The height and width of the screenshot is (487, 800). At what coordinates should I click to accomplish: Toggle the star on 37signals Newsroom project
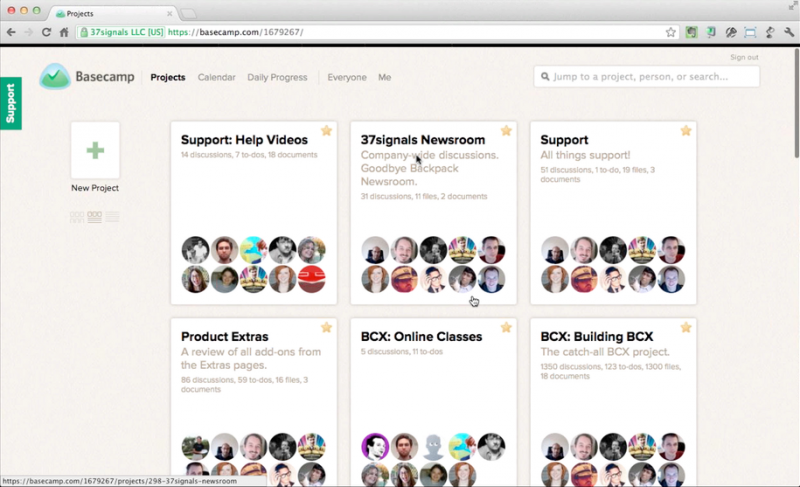point(506,131)
